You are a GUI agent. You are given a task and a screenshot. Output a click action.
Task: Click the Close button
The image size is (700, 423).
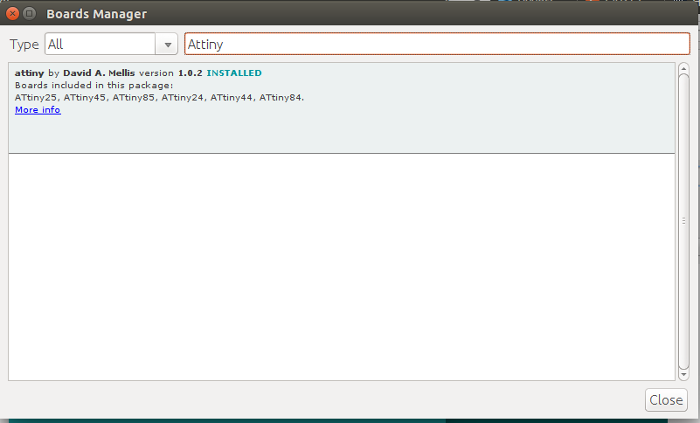666,400
